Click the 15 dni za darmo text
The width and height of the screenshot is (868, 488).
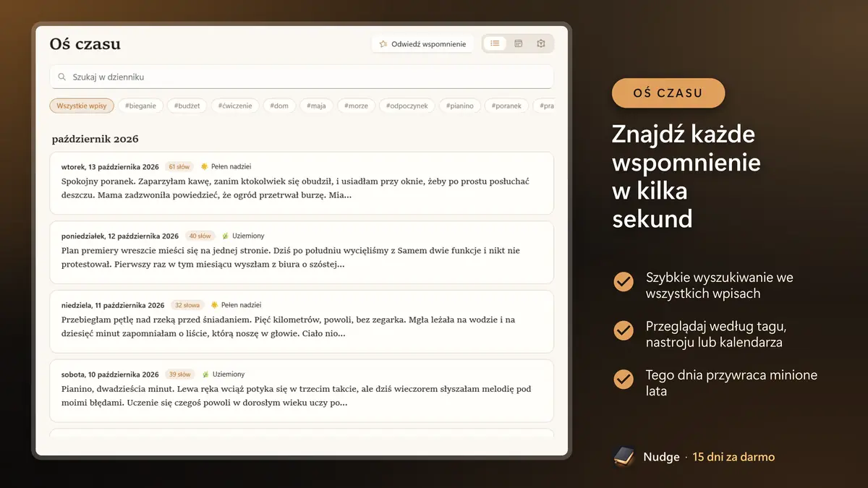click(733, 457)
